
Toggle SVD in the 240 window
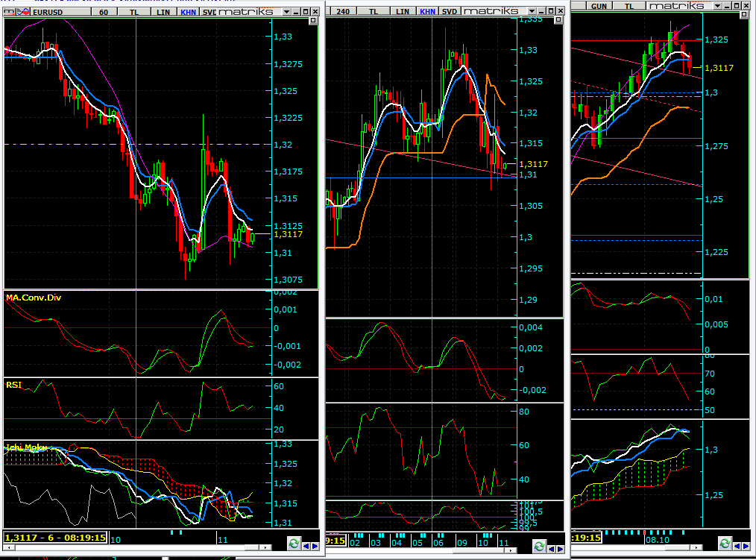(450, 11)
